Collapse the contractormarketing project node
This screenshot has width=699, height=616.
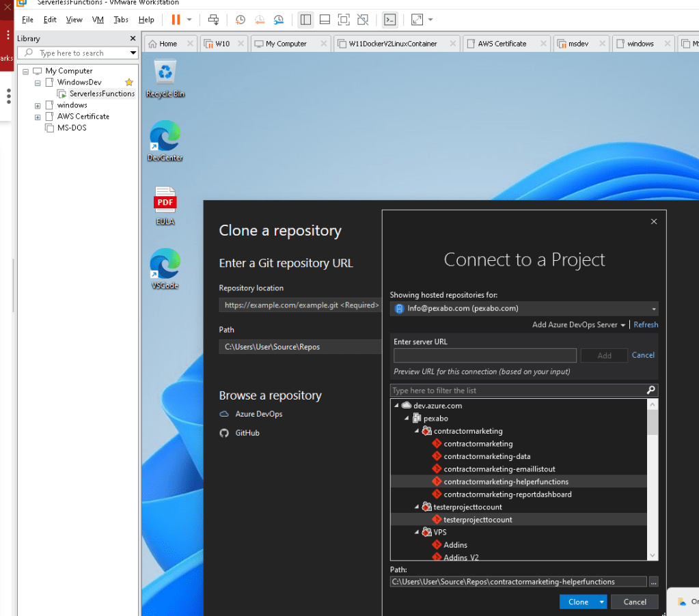(417, 431)
